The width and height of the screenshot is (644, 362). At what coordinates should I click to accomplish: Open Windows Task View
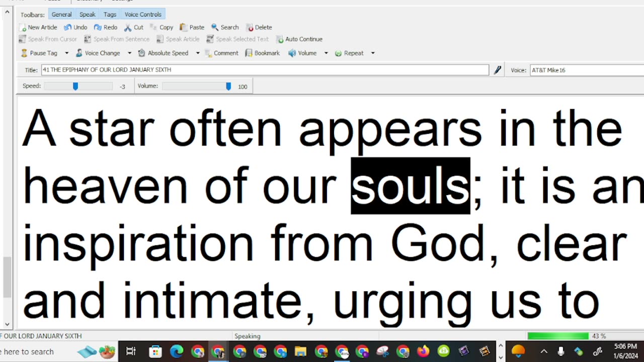point(130,351)
